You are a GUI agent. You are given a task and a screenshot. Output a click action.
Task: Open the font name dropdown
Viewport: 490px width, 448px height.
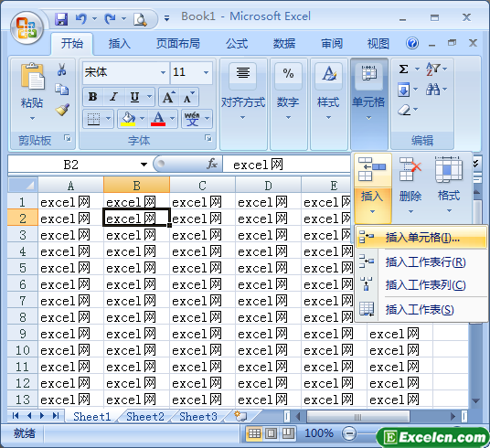tap(163, 73)
